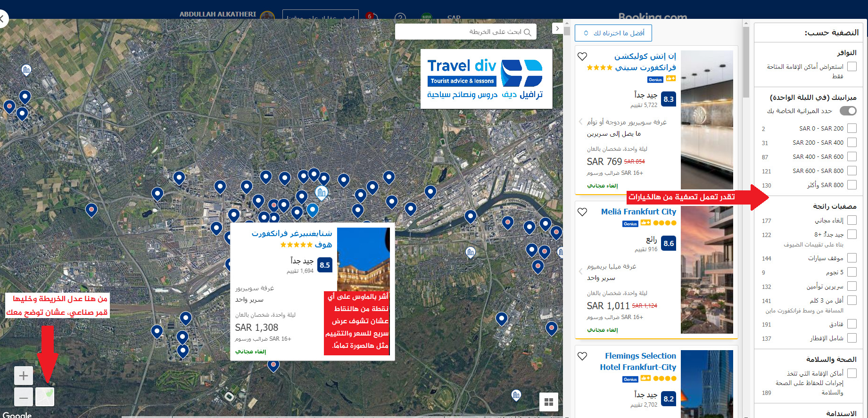
Task: Open شتايغنبيرغر فرانكفورت هوف link in map popup
Action: (x=292, y=239)
